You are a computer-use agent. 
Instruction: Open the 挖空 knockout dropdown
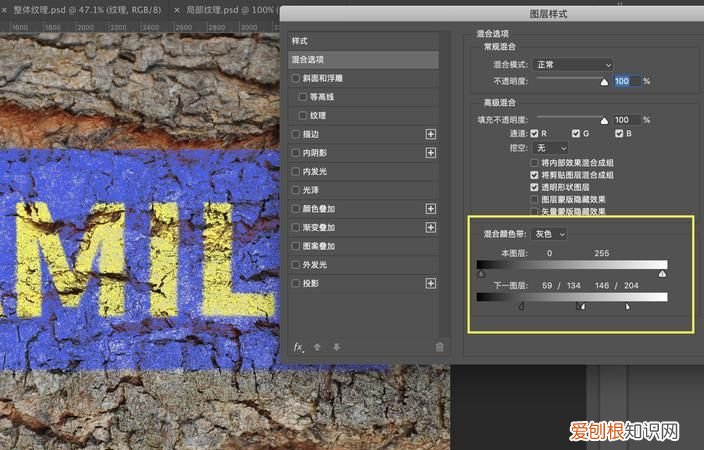pyautogui.click(x=550, y=148)
